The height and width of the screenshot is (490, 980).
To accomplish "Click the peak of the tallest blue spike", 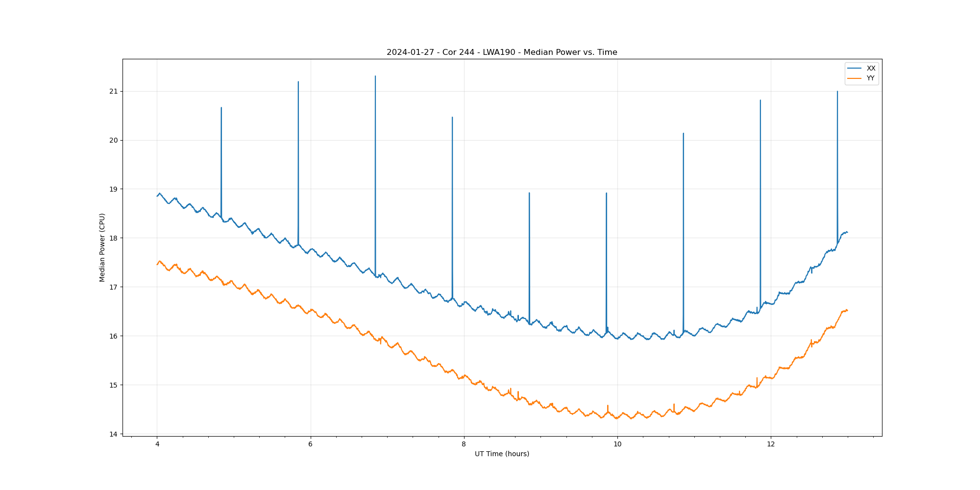I will pyautogui.click(x=375, y=76).
